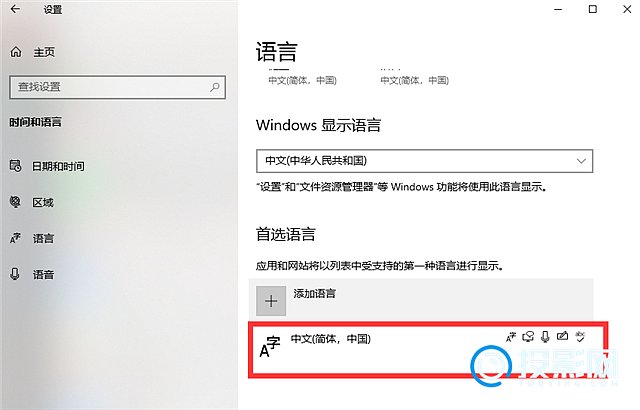Click the 添加语言 button
Screen dimensions: 640x410
tap(421, 300)
